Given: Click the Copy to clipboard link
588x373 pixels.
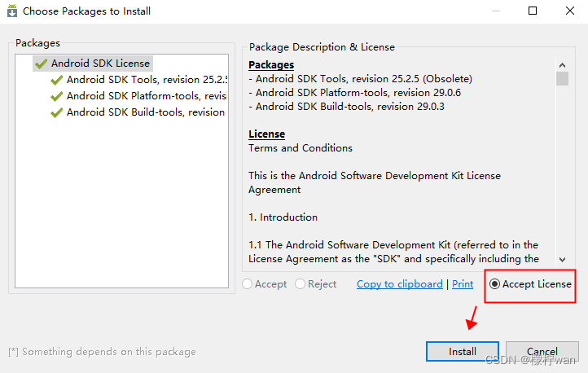Looking at the screenshot, I should point(399,284).
